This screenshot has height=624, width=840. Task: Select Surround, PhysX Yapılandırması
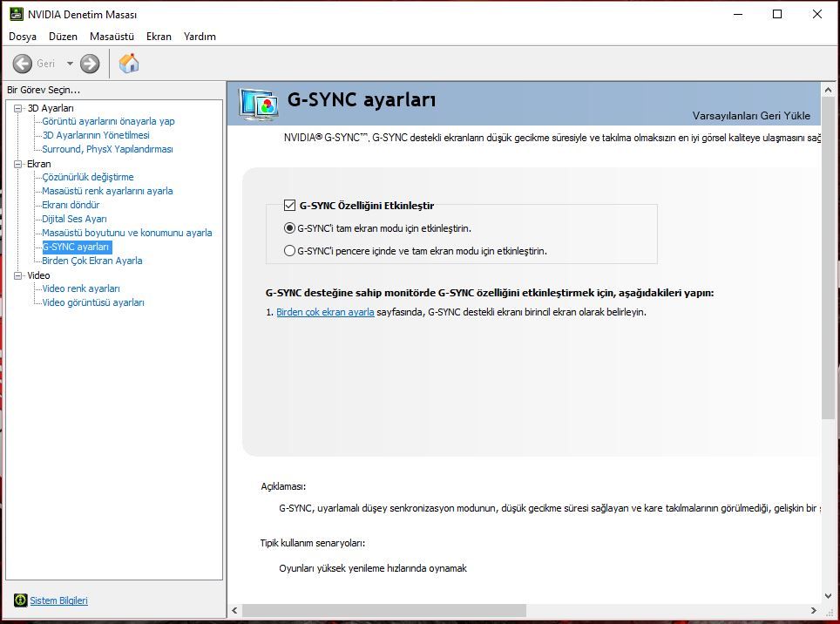(x=108, y=149)
